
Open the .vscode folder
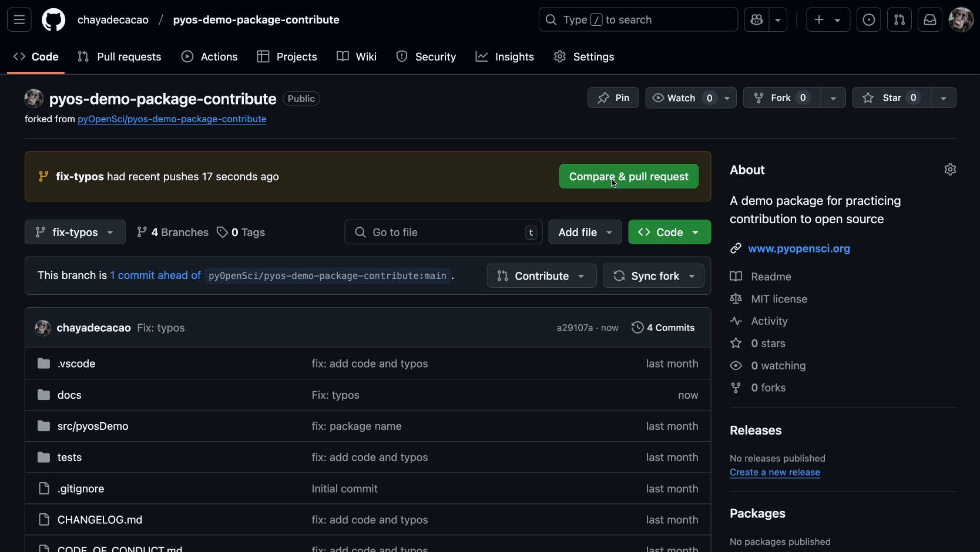[76, 364]
